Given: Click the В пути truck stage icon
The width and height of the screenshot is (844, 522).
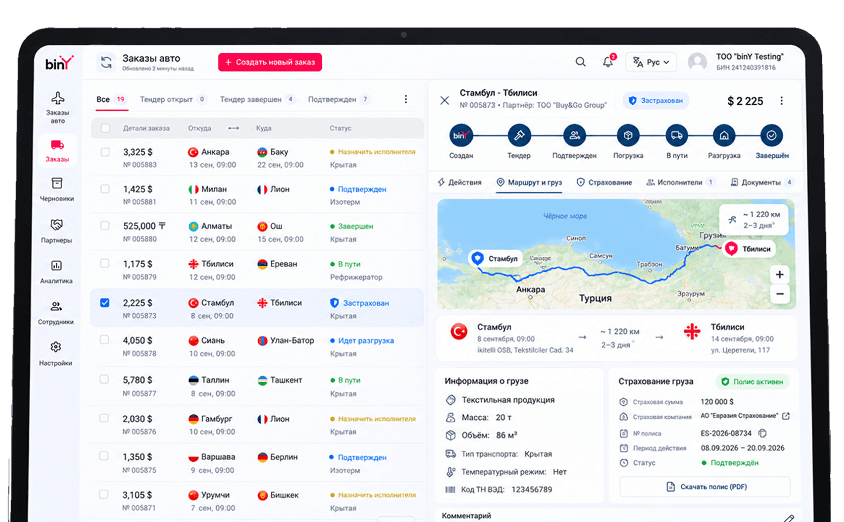Looking at the screenshot, I should (677, 135).
